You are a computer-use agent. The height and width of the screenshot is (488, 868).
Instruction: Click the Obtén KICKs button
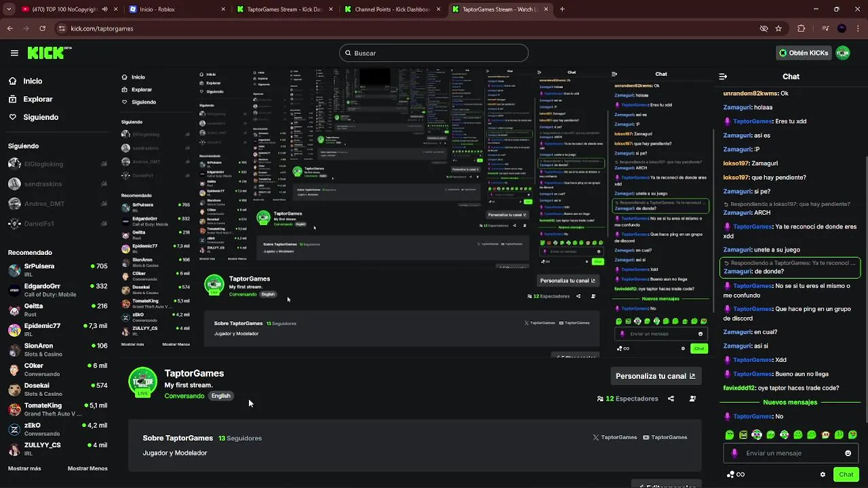(x=804, y=53)
